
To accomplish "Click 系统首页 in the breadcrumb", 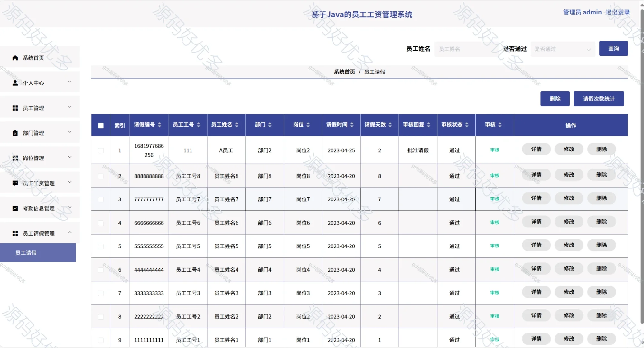I will (x=344, y=72).
